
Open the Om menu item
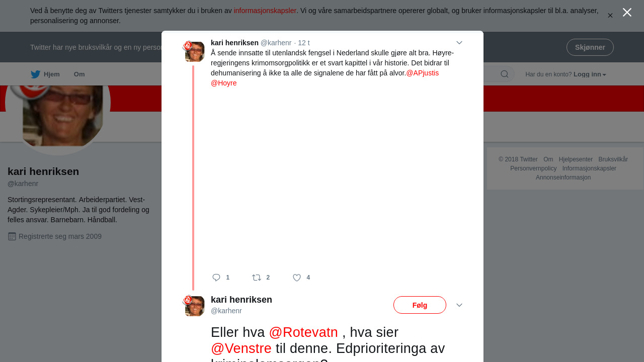(x=79, y=74)
